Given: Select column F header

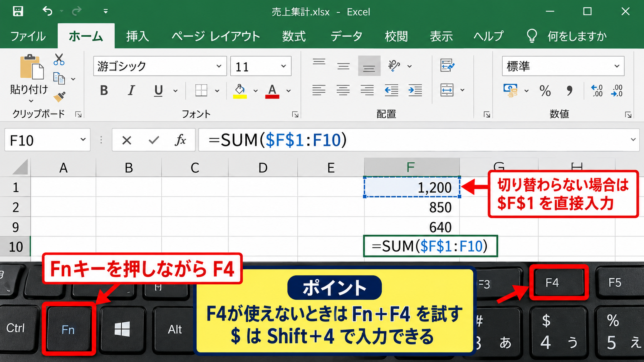Looking at the screenshot, I should 411,167.
